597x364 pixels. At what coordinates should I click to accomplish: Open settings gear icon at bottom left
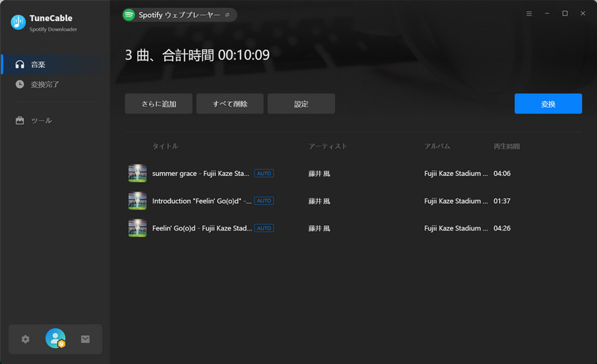click(x=25, y=339)
